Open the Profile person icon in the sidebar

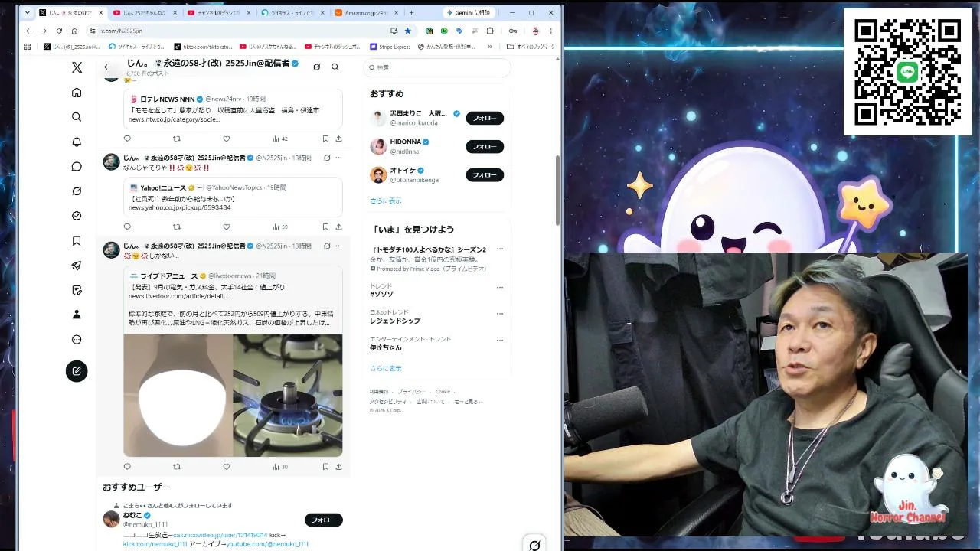click(77, 315)
